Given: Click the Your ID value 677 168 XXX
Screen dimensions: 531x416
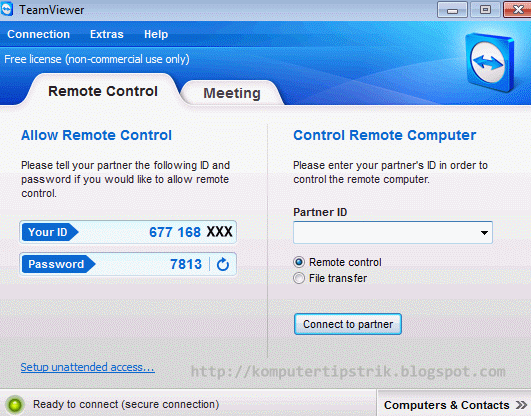Looking at the screenshot, I should coord(191,232).
